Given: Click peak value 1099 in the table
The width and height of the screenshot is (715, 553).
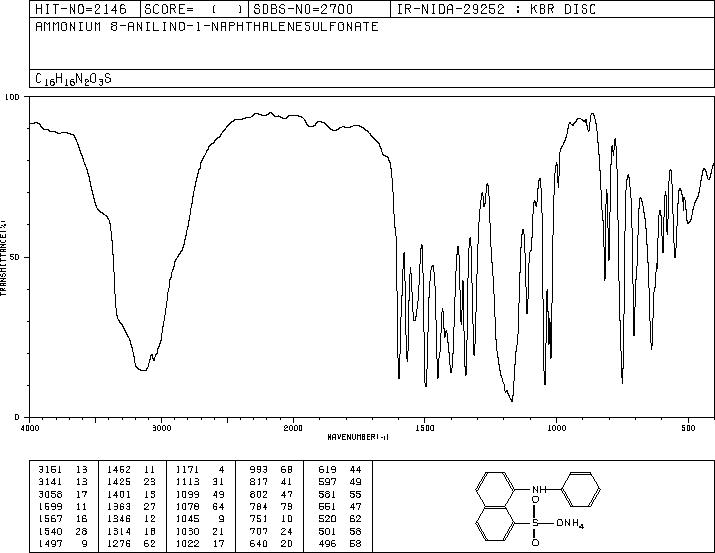Looking at the screenshot, I should point(187,494).
